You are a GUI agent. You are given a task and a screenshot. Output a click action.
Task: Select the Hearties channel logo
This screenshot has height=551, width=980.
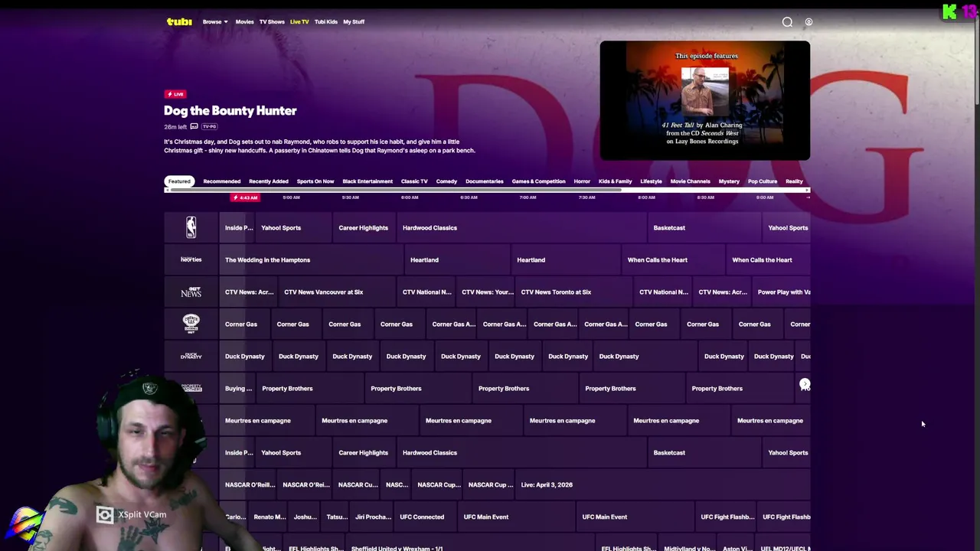point(191,259)
